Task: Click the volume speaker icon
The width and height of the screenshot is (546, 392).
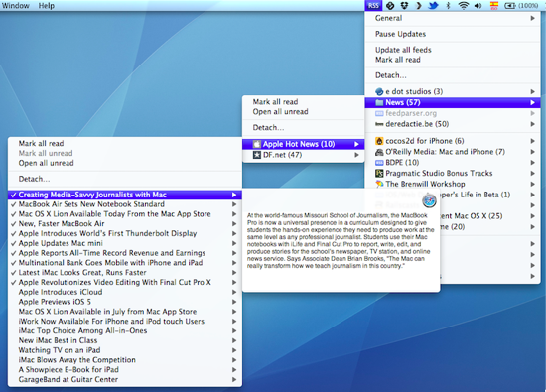Action: pos(478,6)
